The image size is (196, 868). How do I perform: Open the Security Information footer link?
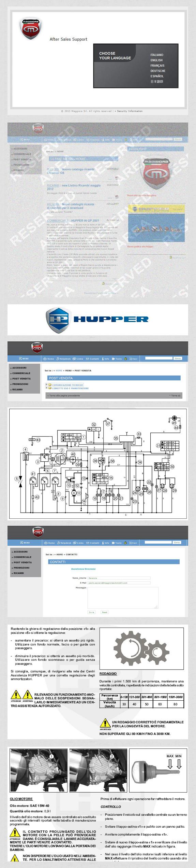point(130,111)
